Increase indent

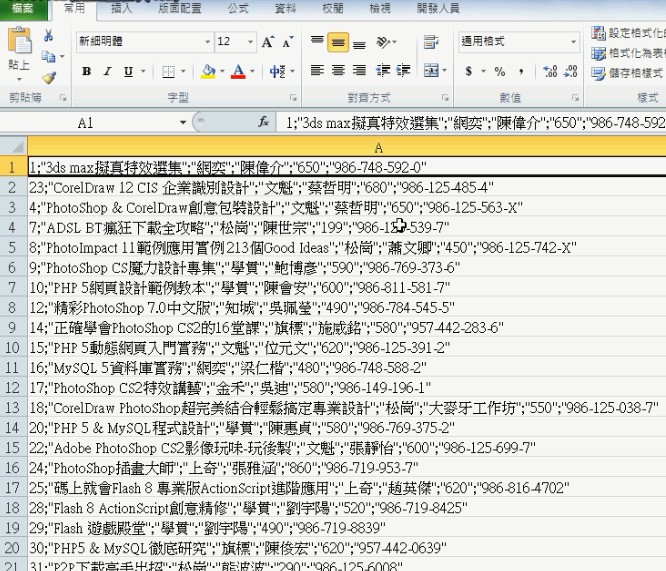(403, 70)
